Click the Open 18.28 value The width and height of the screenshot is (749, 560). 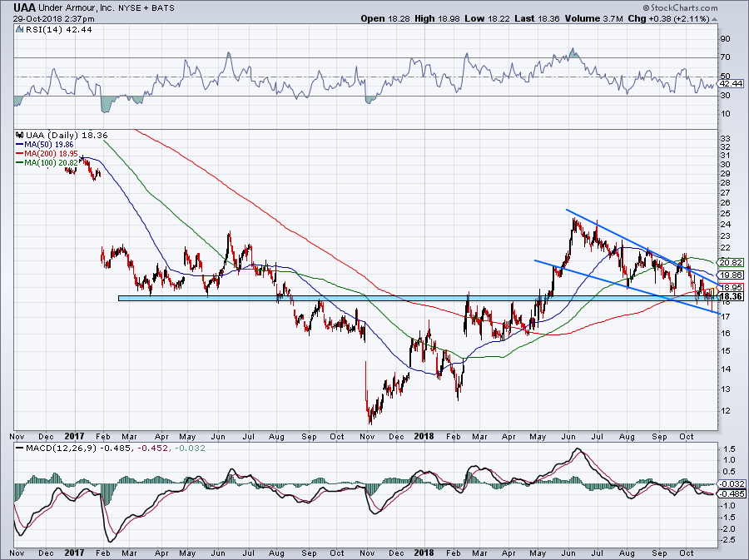pos(386,18)
